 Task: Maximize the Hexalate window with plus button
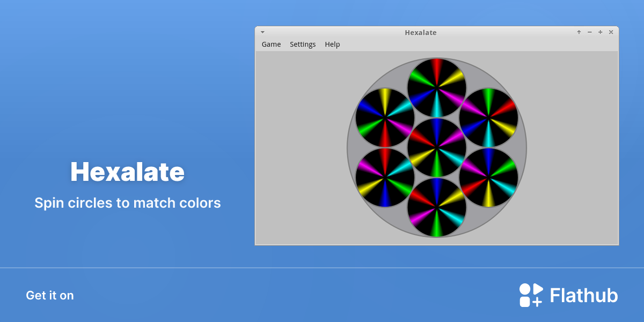(x=601, y=32)
